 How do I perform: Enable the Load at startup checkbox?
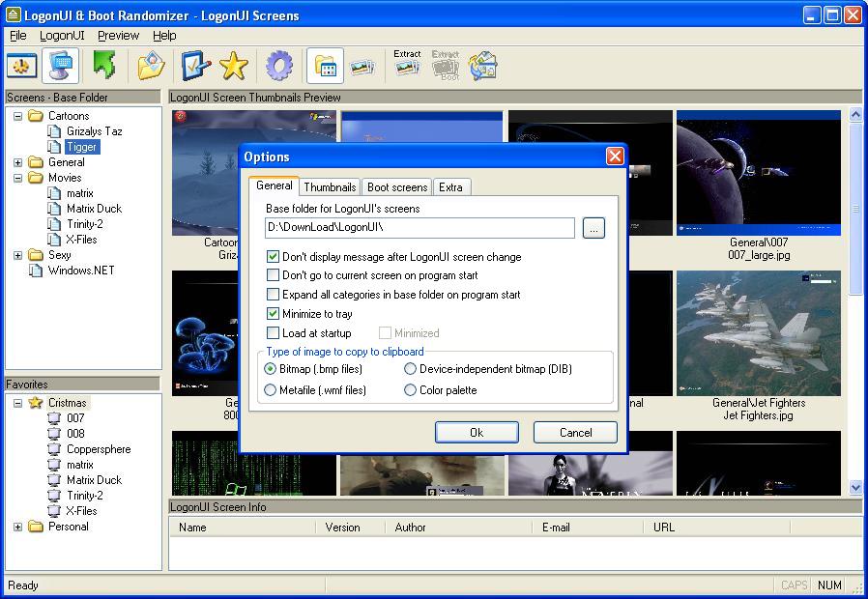(x=273, y=333)
